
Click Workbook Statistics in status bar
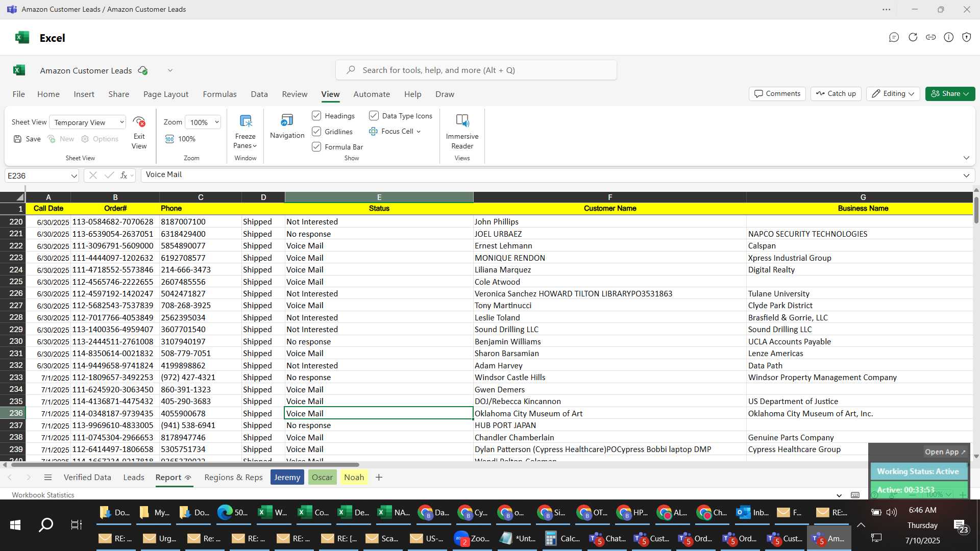(43, 495)
